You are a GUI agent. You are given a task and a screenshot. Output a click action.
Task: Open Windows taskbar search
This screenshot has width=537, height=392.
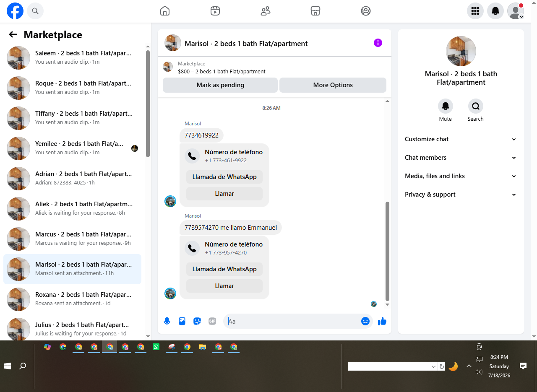[23, 366]
